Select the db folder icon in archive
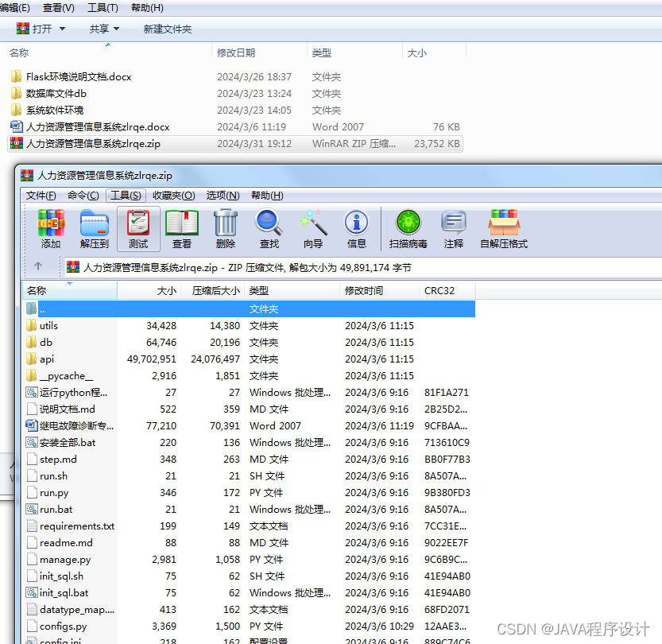Viewport: 662px width, 644px height. (x=31, y=342)
